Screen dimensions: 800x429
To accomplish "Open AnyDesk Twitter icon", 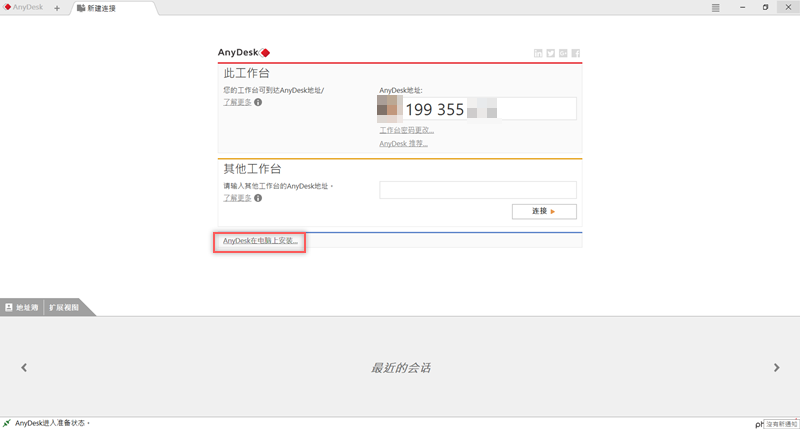I will point(551,53).
